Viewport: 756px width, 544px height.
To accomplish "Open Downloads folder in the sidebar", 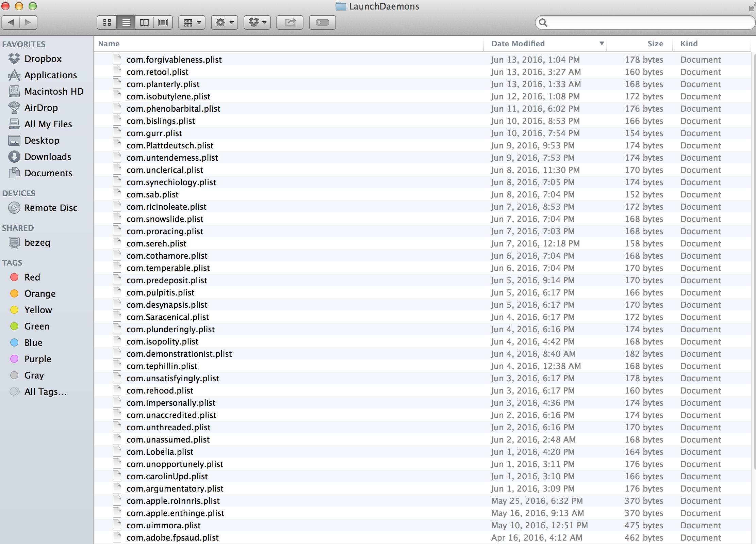I will 48,157.
